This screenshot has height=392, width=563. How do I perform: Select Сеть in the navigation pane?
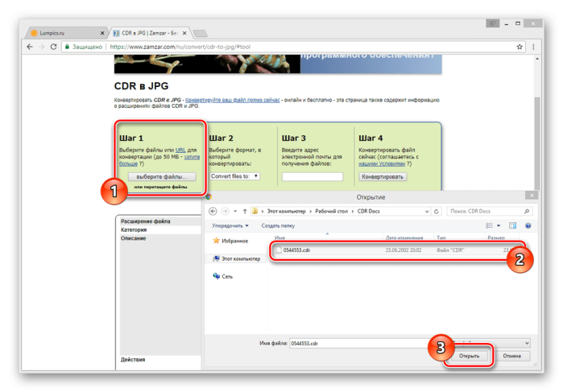point(223,276)
